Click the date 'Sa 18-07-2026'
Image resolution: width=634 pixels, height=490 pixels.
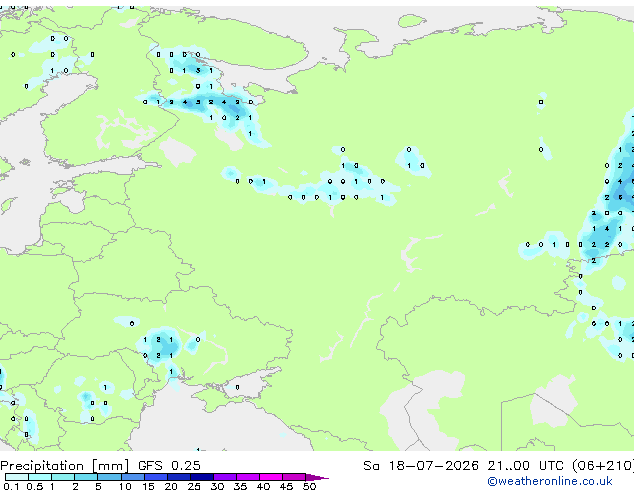point(421,466)
